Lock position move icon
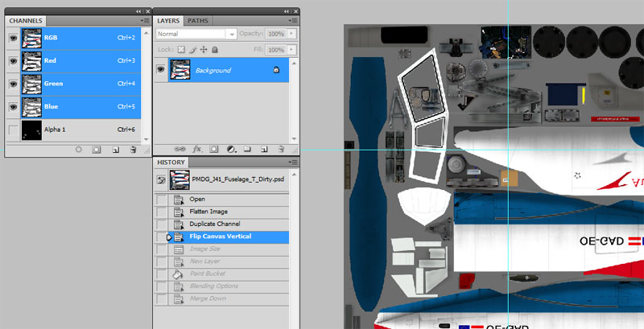The image size is (644, 329). pos(204,50)
